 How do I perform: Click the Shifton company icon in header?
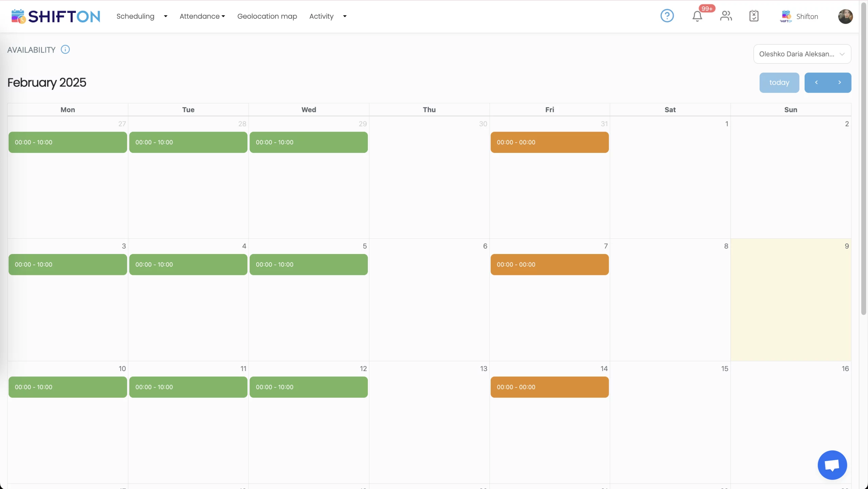[x=786, y=16]
